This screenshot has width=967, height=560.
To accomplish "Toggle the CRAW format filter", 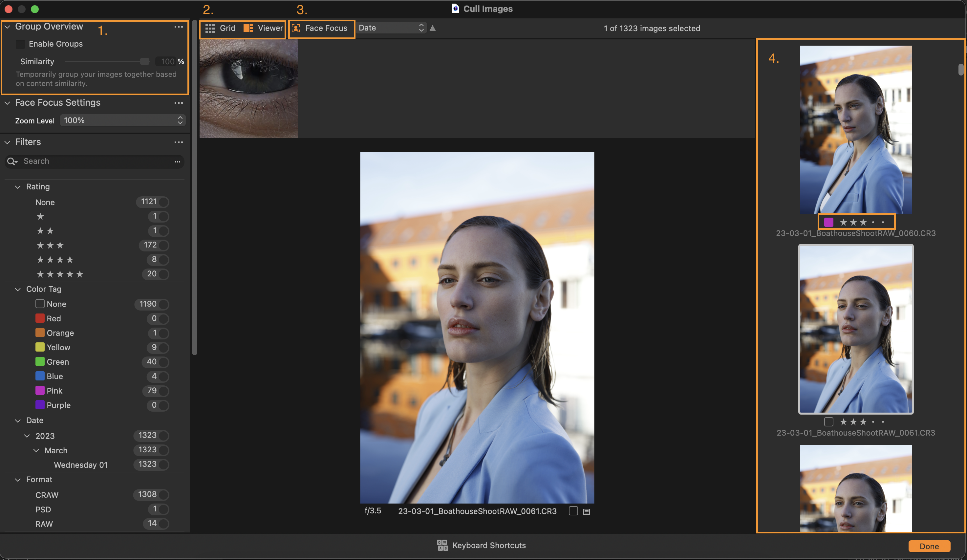I will 164,495.
